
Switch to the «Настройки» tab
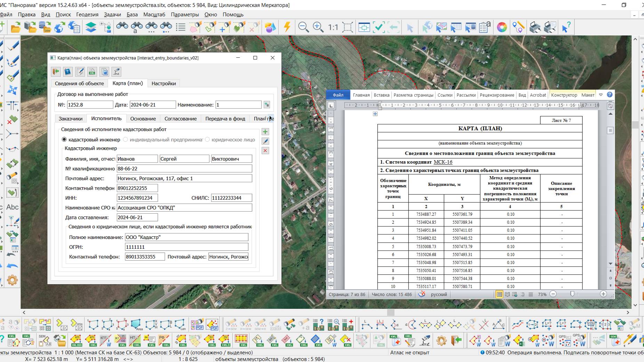point(163,83)
